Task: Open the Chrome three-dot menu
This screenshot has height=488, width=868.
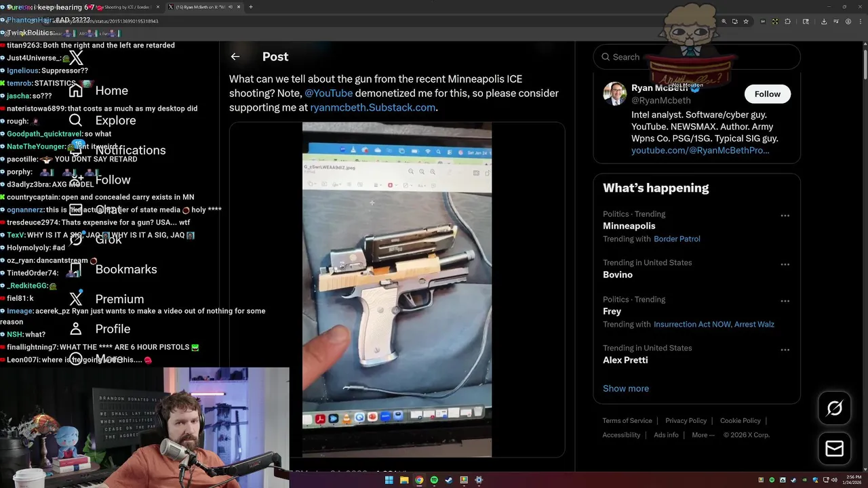Action: 860,22
